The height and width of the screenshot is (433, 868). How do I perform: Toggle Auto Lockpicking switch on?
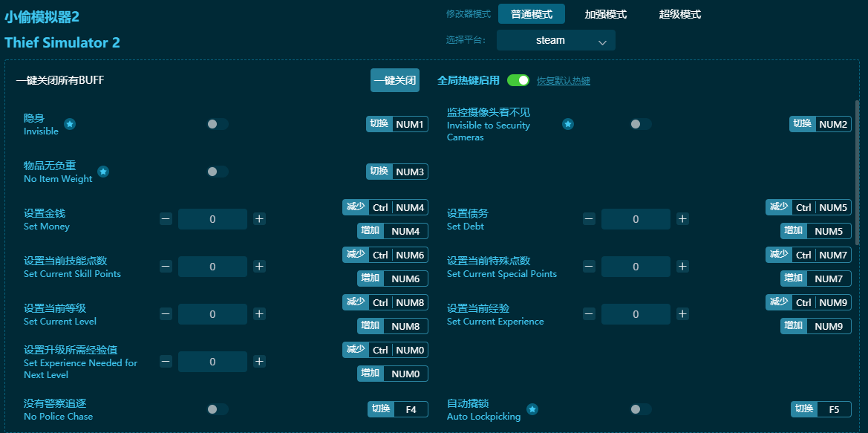coord(640,409)
